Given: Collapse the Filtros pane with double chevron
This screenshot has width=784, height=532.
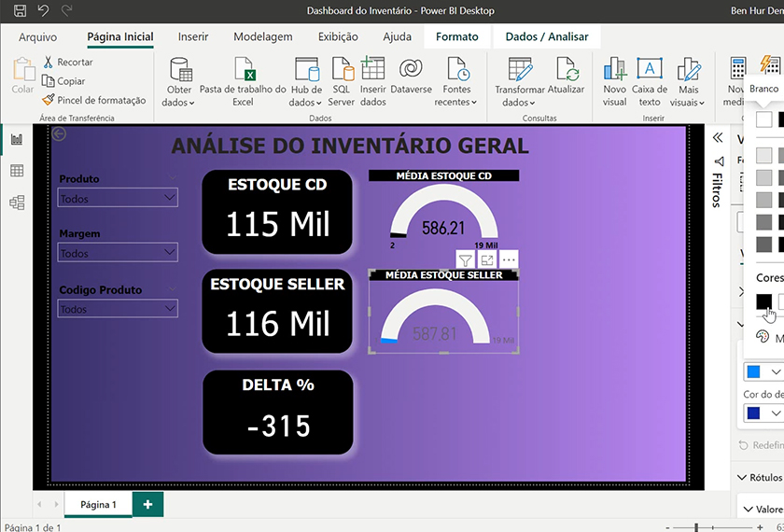Looking at the screenshot, I should click(x=718, y=137).
